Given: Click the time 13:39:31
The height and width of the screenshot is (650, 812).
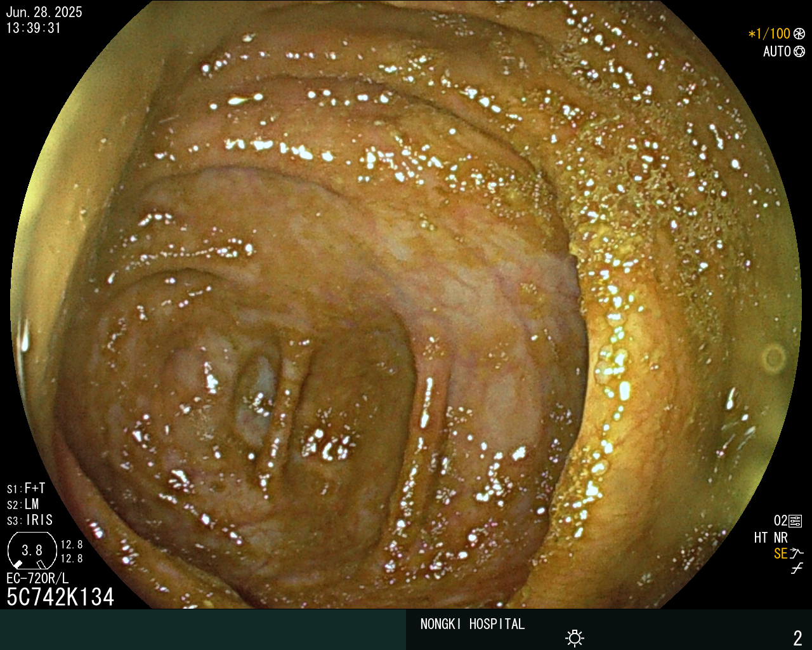Looking at the screenshot, I should coord(34,29).
